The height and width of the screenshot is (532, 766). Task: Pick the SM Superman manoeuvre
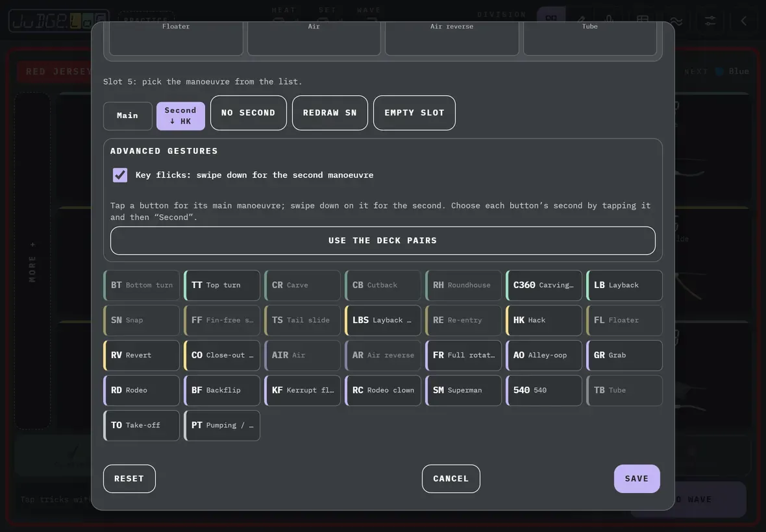[x=463, y=391]
